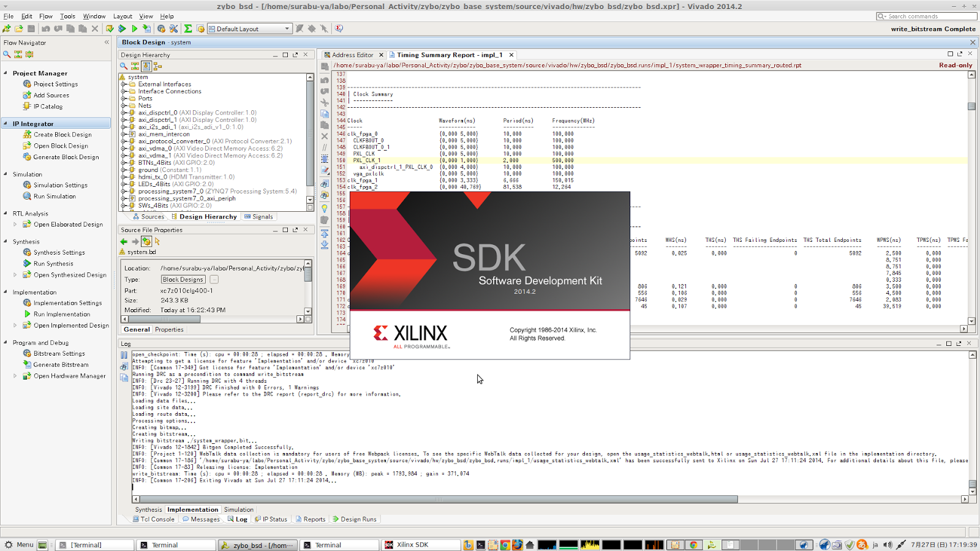
Task: Click the cut scissors icon in report sidebar
Action: (325, 102)
